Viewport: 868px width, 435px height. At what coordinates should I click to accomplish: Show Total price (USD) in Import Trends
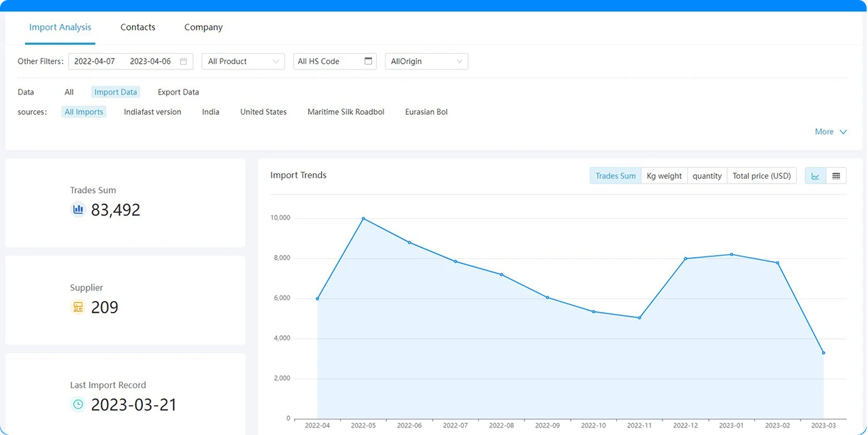coord(761,175)
